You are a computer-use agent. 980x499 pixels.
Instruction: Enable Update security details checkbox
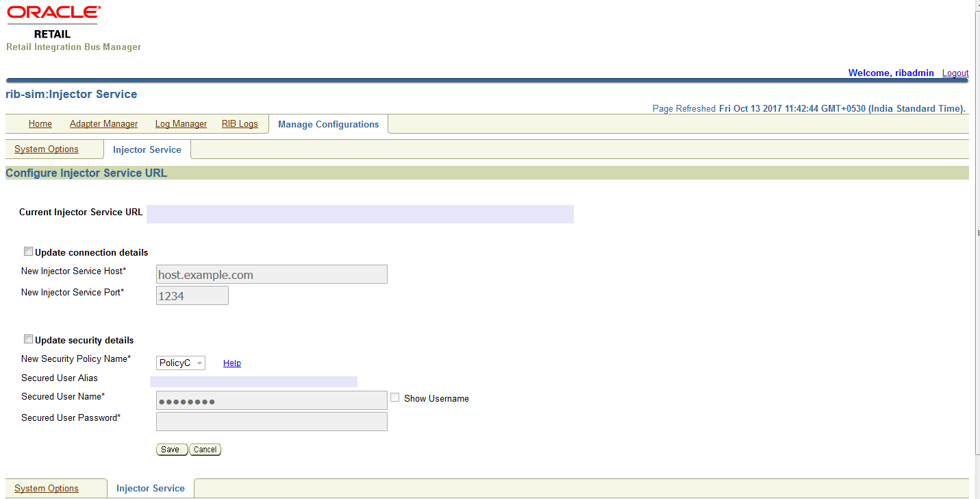(28, 339)
